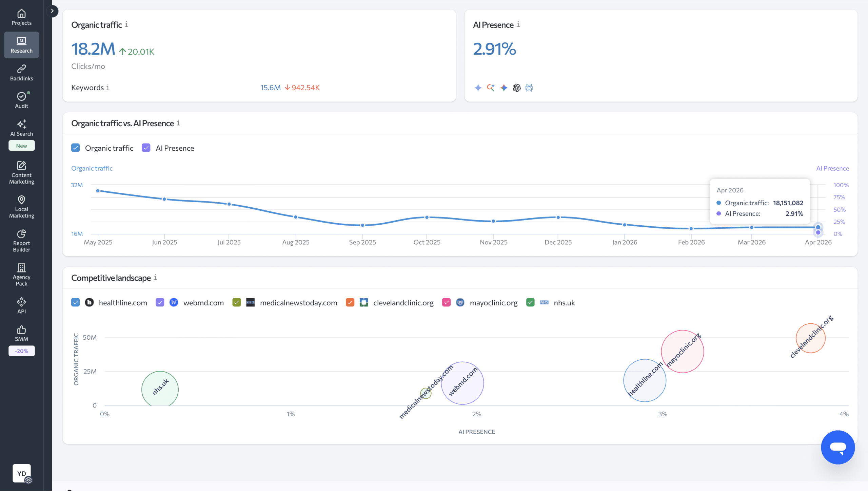The image size is (868, 491).
Task: Click the Feb 2026 data point
Action: 691,229
